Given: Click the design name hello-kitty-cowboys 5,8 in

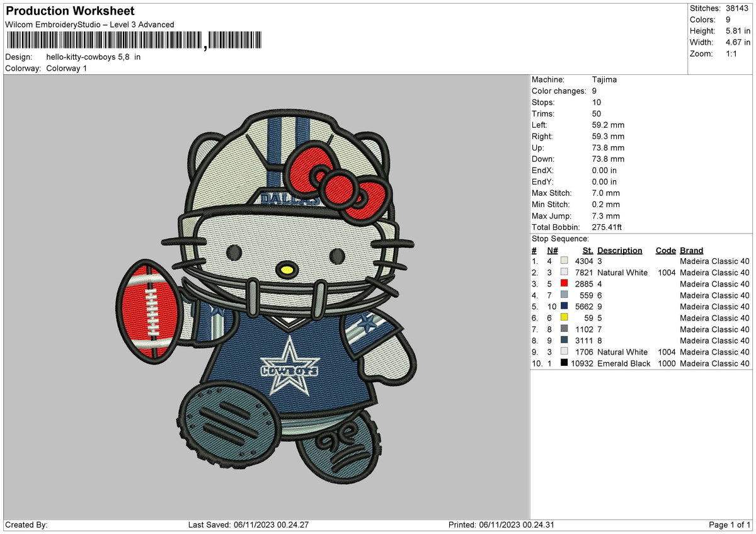Looking at the screenshot, I should (93, 57).
